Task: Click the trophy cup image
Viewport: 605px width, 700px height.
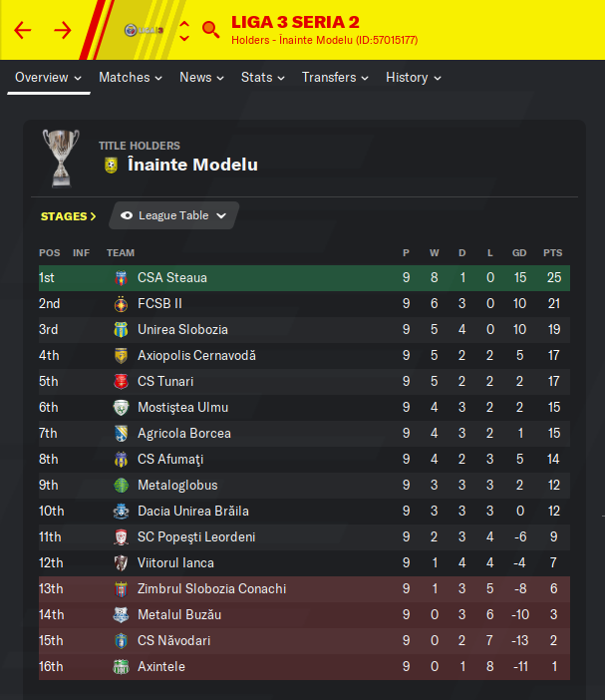Action: (x=61, y=158)
